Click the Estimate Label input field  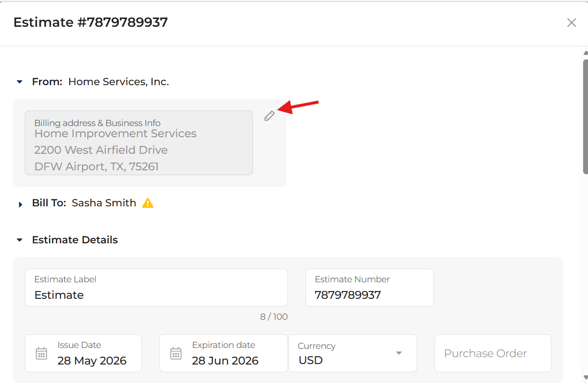(x=156, y=288)
